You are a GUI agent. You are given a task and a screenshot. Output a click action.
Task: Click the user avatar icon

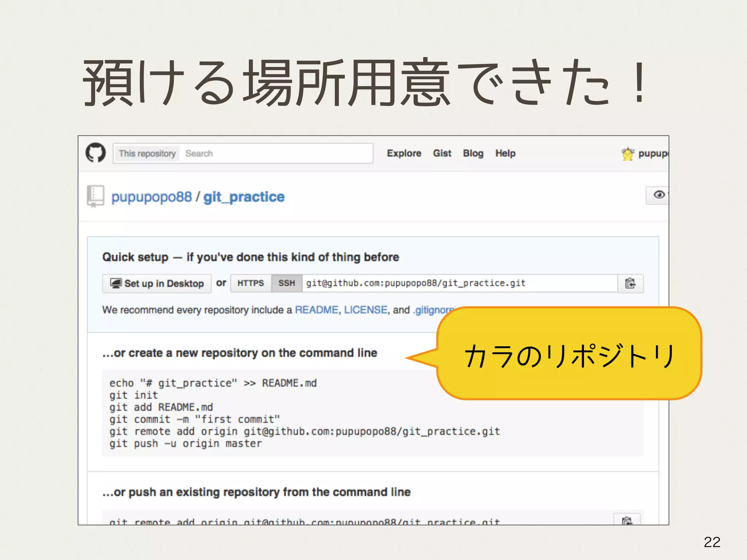(627, 154)
